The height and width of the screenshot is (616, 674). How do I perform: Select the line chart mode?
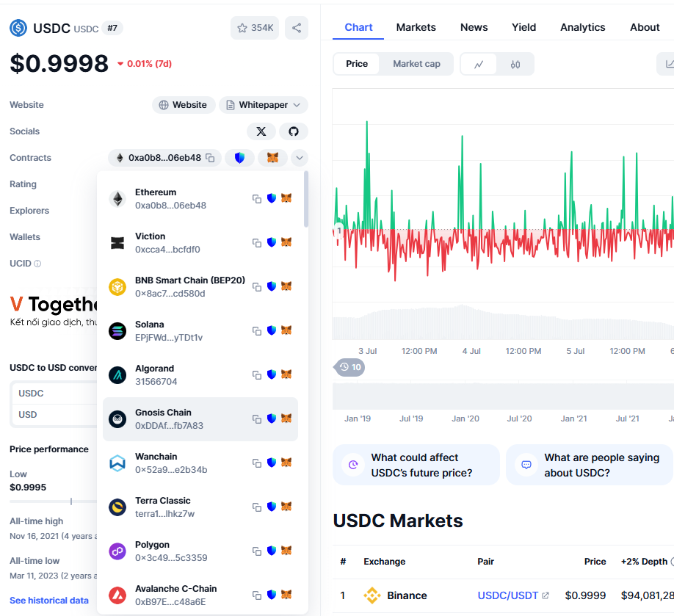coord(479,64)
